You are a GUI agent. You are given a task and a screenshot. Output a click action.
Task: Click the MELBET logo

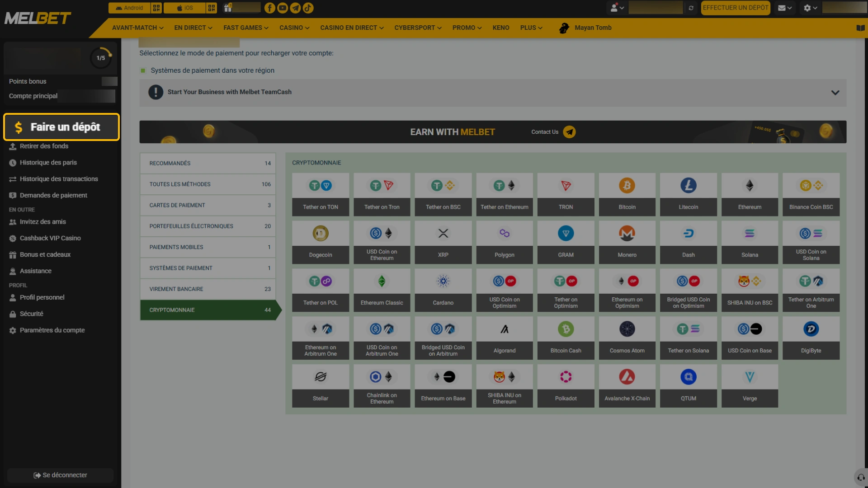(38, 18)
